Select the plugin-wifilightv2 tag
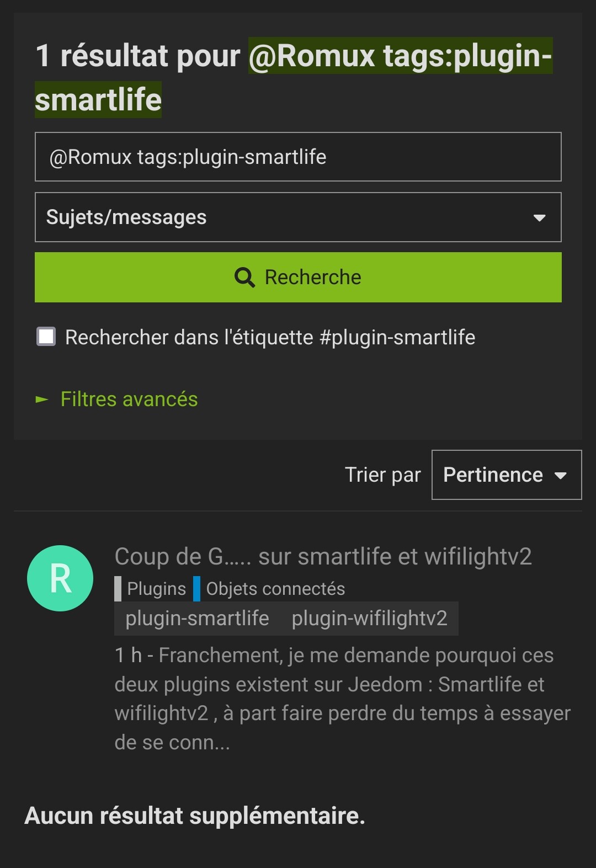The height and width of the screenshot is (868, 596). (369, 619)
